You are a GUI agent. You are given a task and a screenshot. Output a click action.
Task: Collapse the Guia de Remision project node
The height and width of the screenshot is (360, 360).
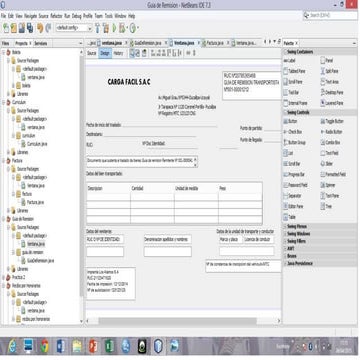pos(4,219)
